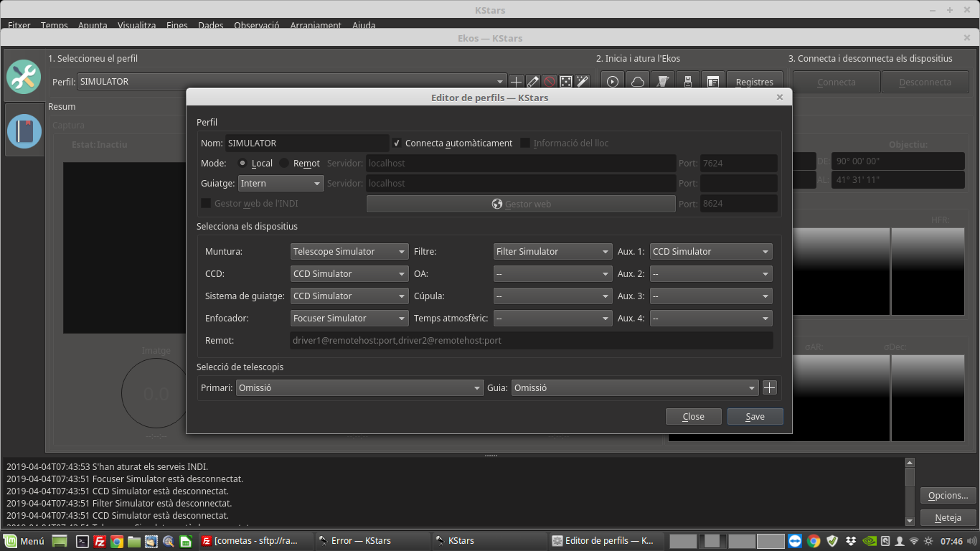Expand the Muntura dropdown (Telescope Simulator)
Screen dimensions: 980x551
pyautogui.click(x=349, y=251)
